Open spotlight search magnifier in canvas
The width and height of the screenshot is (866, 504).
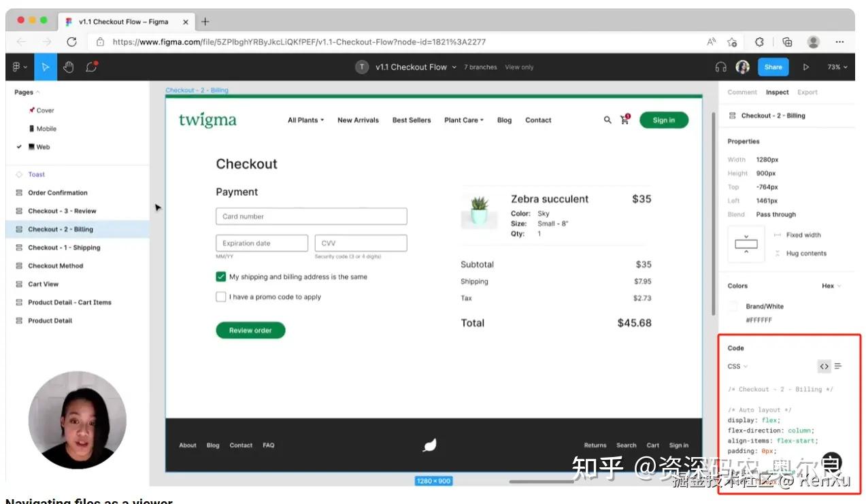pyautogui.click(x=607, y=120)
